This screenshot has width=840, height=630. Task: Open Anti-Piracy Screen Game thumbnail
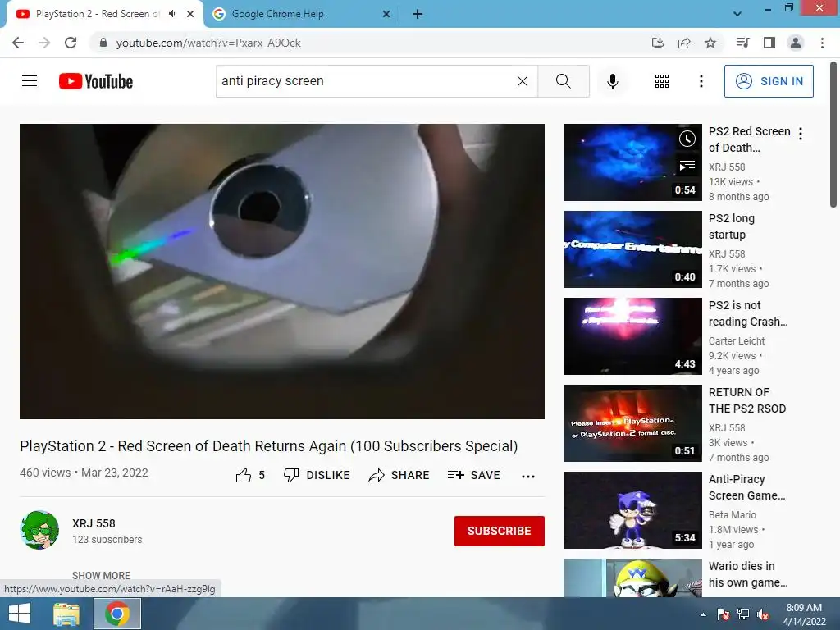[633, 510]
